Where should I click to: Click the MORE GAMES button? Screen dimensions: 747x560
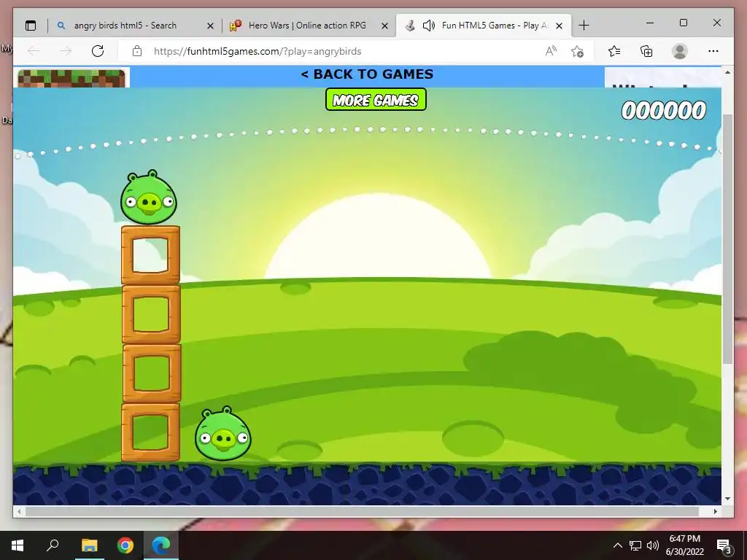point(376,99)
